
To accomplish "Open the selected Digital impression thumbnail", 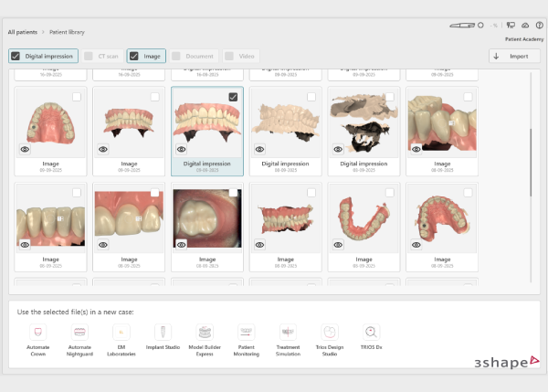I will click(x=207, y=122).
